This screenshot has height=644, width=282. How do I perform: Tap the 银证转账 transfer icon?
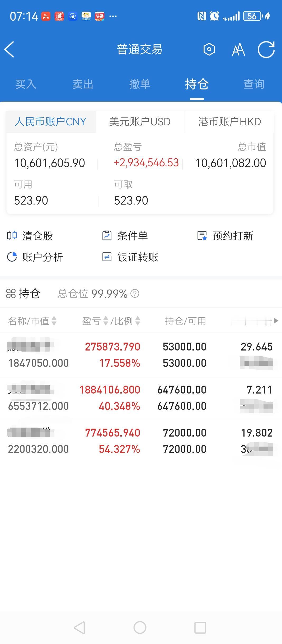click(107, 257)
